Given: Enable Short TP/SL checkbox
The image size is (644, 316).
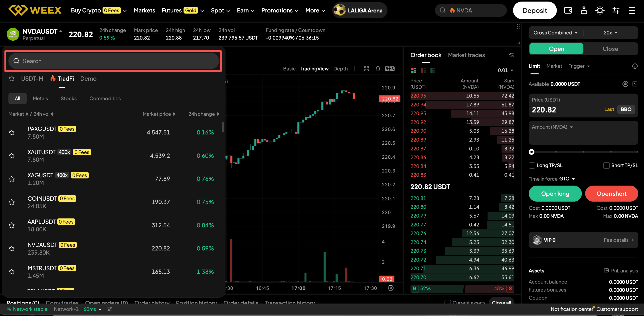Looking at the screenshot, I should tap(606, 166).
